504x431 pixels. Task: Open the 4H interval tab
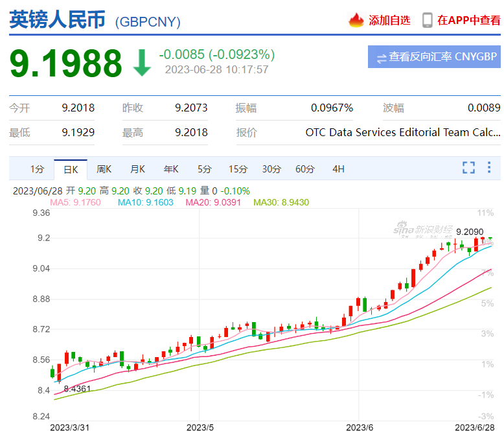click(x=338, y=169)
